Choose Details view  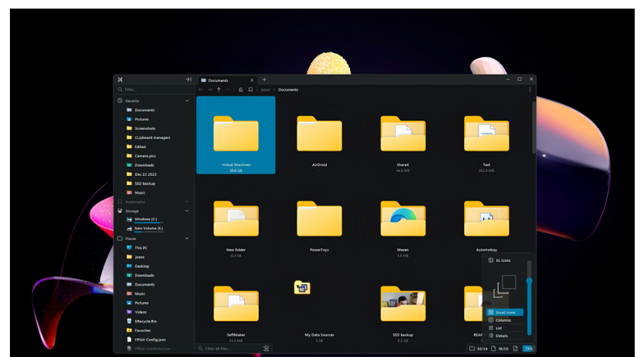(505, 336)
